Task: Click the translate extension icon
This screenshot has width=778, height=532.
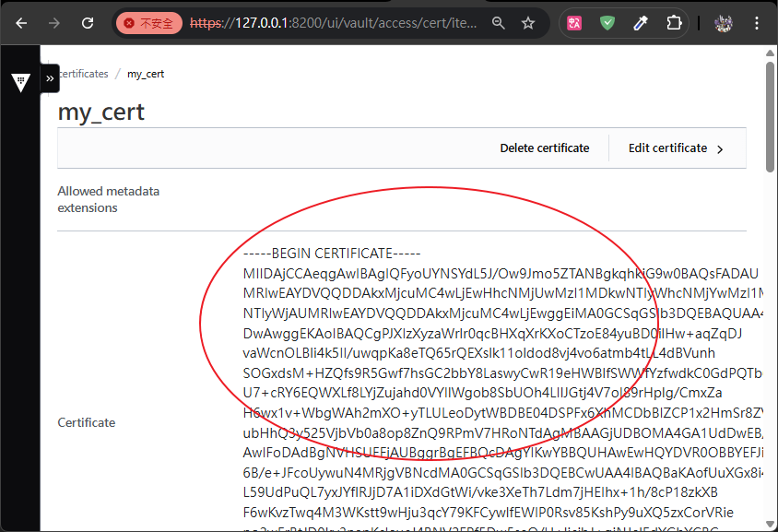Action: point(574,23)
